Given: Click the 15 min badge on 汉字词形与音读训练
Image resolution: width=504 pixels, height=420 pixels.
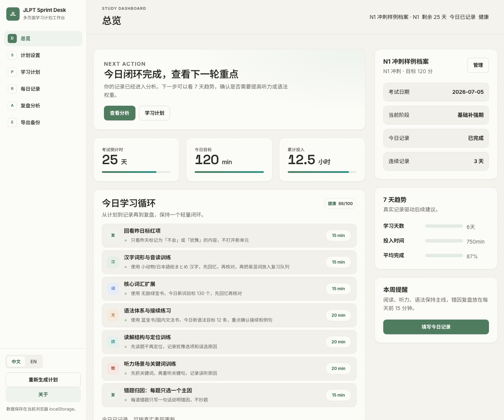Looking at the screenshot, I should pyautogui.click(x=338, y=262).
